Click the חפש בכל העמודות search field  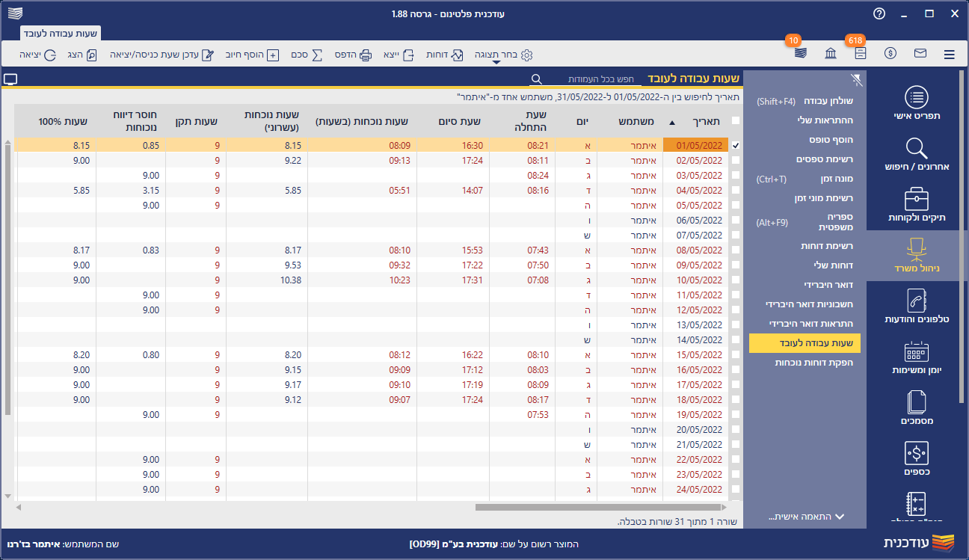594,79
